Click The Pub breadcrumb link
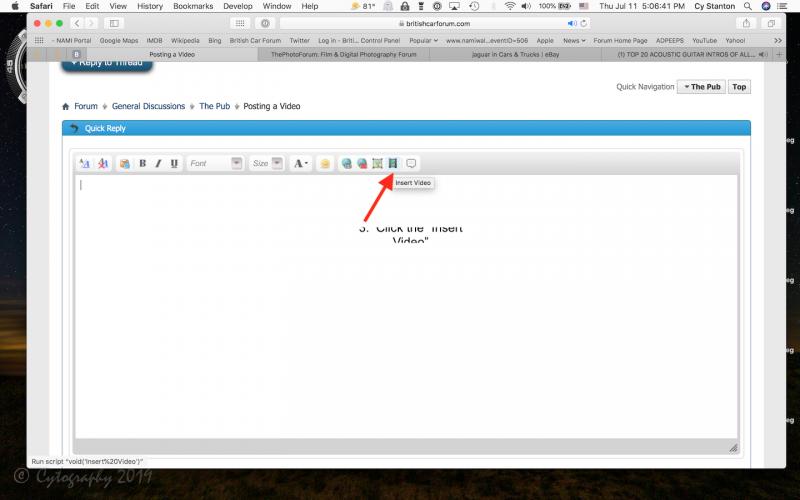This screenshot has height=500, width=800. coord(215,106)
